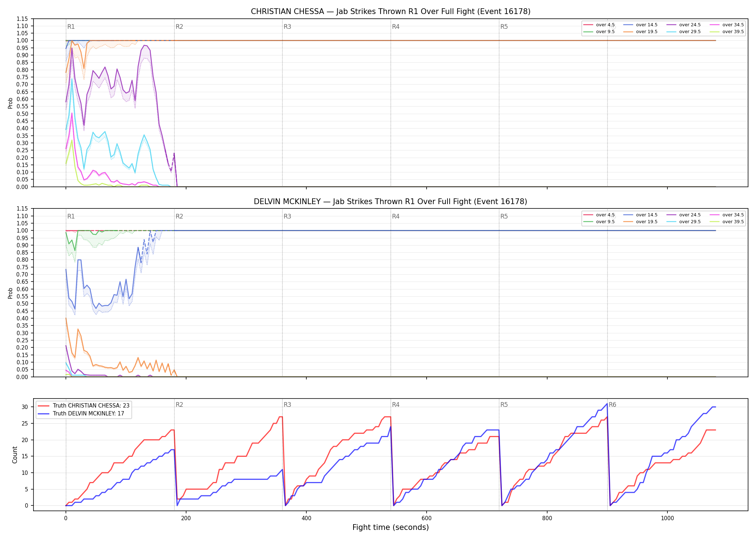The width and height of the screenshot is (756, 540).
Task: Click the '1000' x-axis tick label
Action: point(667,518)
